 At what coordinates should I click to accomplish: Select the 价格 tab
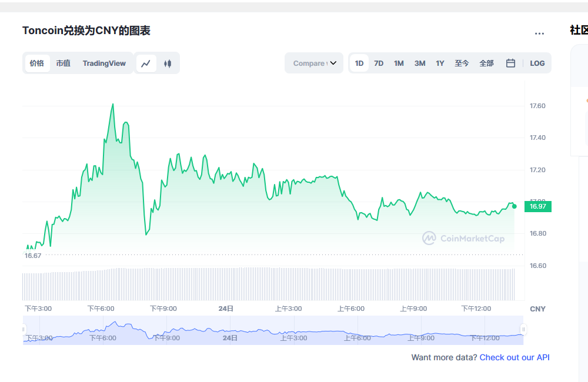point(36,63)
